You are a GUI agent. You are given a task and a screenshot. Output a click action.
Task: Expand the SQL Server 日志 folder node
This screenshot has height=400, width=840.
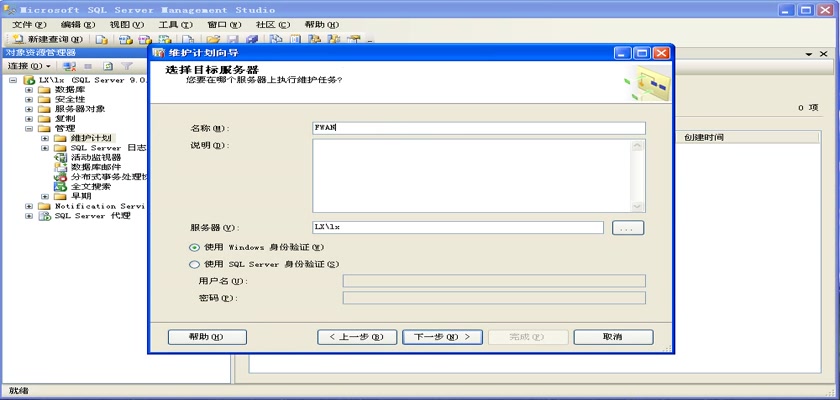coord(45,148)
